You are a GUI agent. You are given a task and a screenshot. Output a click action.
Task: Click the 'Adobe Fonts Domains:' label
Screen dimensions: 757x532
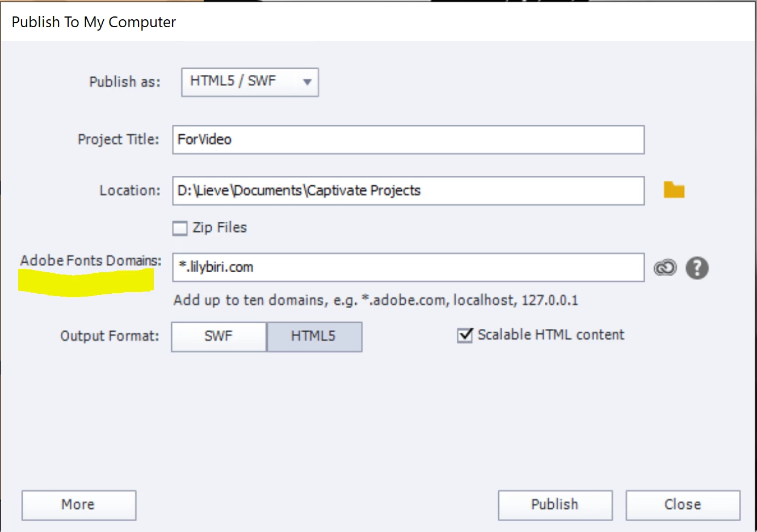click(x=91, y=260)
